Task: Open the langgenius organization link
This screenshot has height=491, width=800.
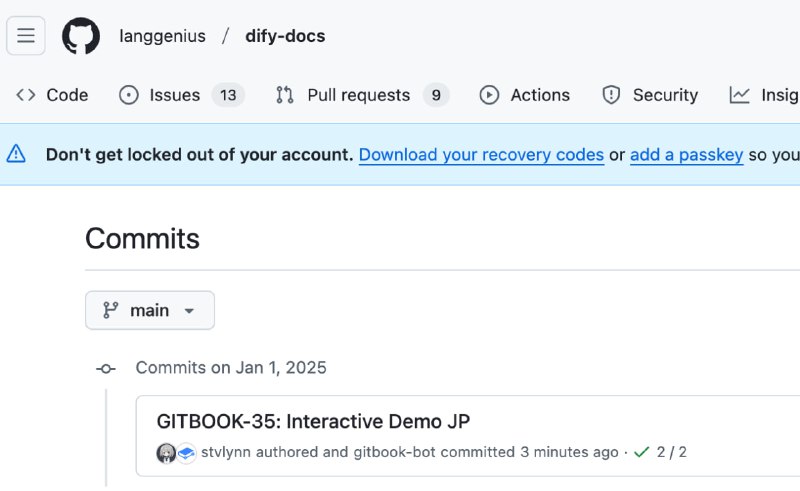Action: click(x=162, y=36)
